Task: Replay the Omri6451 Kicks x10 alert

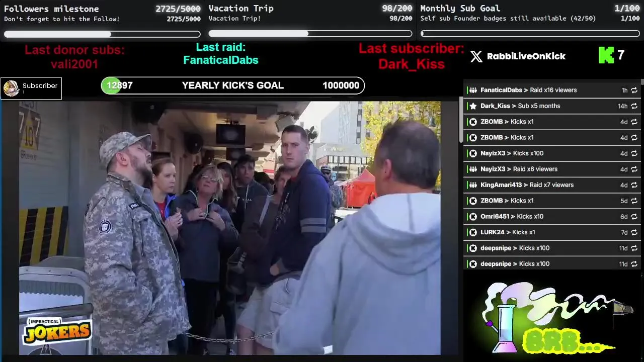Action: [x=634, y=217]
